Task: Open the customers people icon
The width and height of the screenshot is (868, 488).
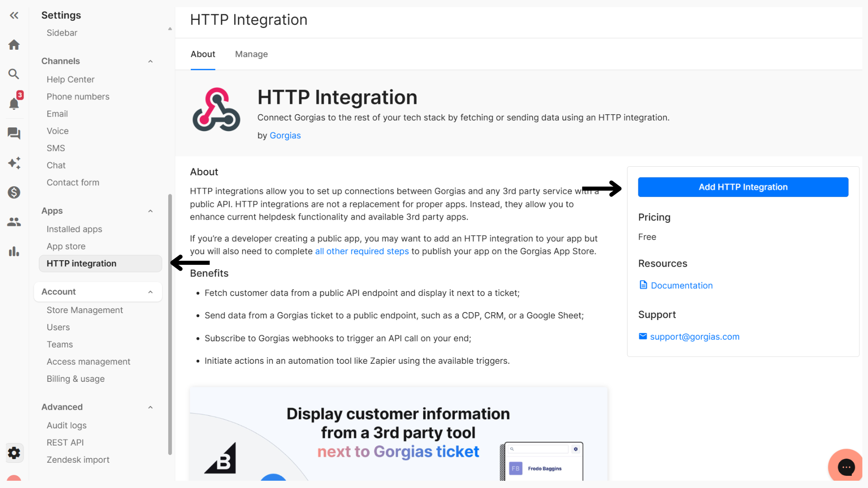Action: pos(14,222)
